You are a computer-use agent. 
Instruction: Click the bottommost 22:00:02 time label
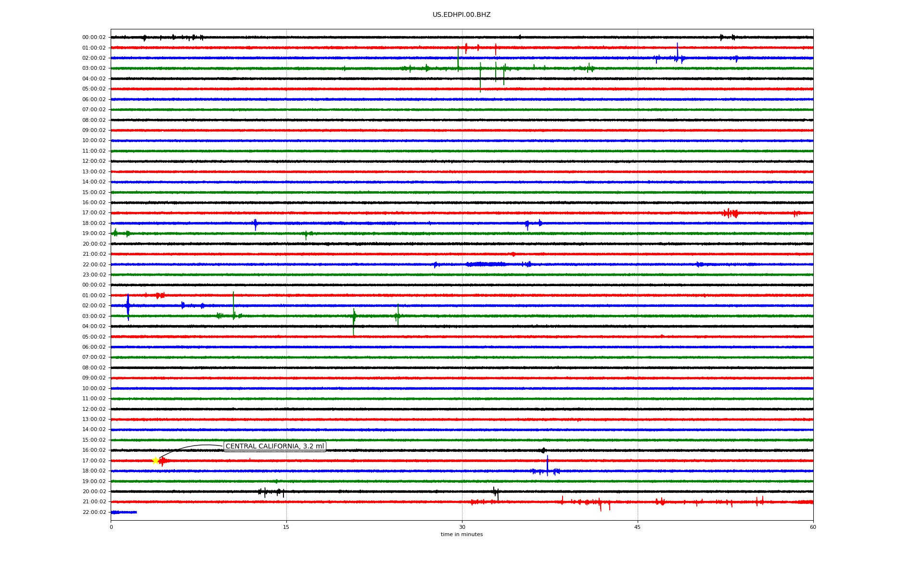pos(94,512)
